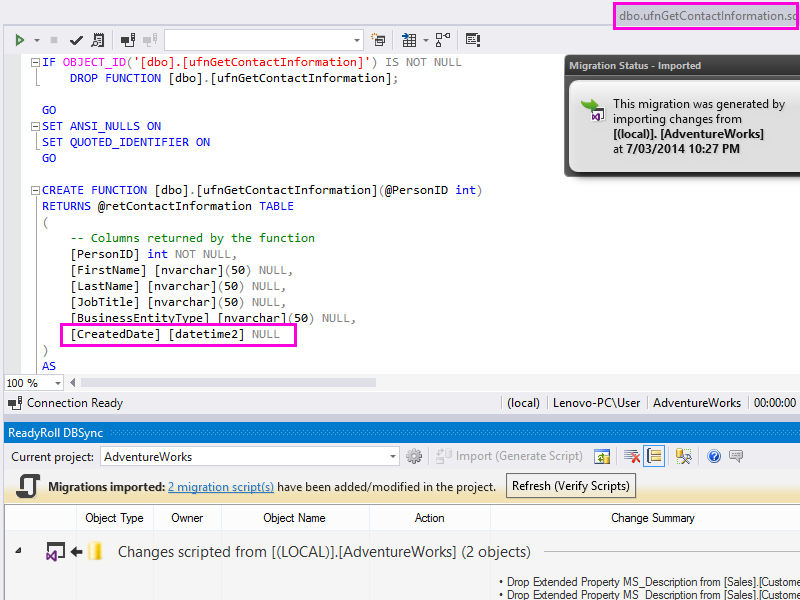The width and height of the screenshot is (800, 600).
Task: Open the 100 % zoom level dropdown
Action: [x=57, y=383]
